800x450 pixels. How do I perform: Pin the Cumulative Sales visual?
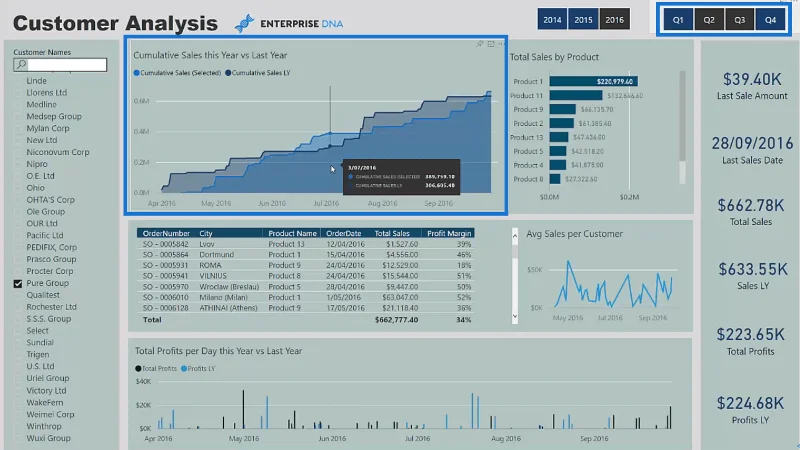(x=480, y=44)
